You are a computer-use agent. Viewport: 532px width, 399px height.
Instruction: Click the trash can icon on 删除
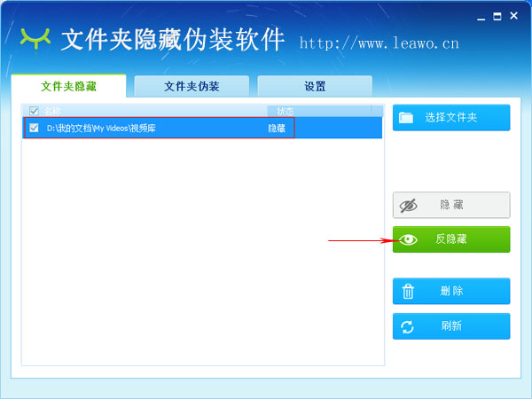[408, 292]
